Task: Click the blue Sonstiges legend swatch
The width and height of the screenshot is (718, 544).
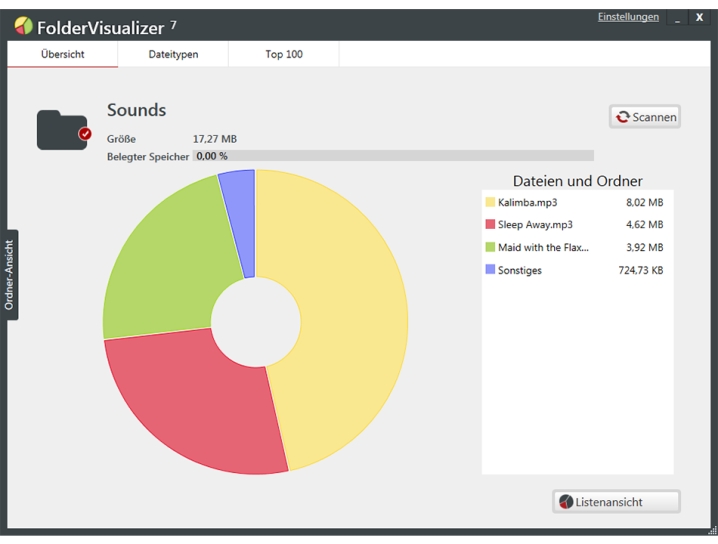Action: [490, 270]
